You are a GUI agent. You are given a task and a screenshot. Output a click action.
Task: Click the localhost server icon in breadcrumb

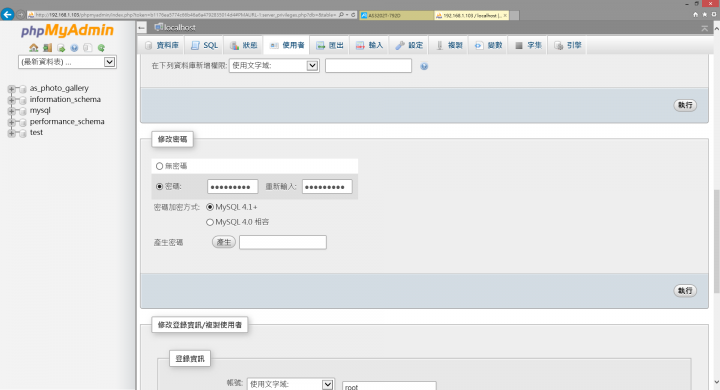158,28
